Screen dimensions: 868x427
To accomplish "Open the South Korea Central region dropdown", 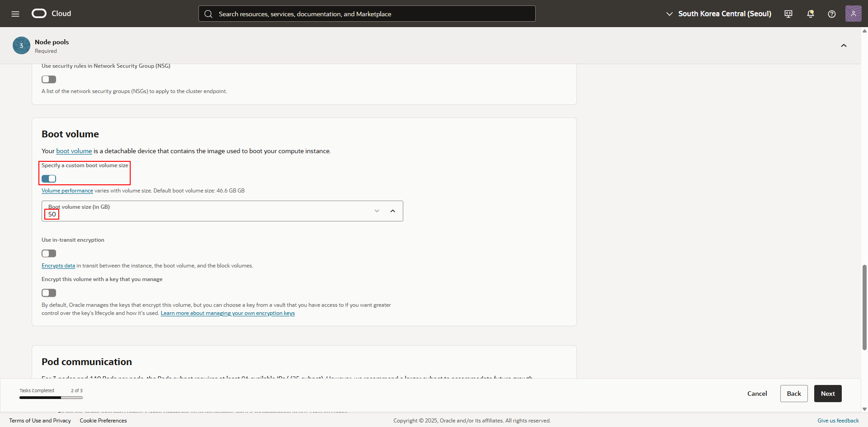I will click(x=719, y=14).
